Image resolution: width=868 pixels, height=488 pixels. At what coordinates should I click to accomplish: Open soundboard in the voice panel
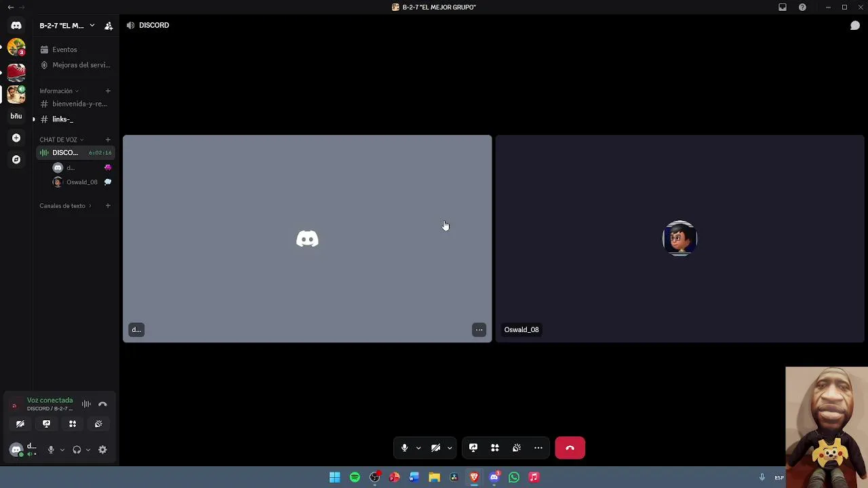(x=98, y=424)
